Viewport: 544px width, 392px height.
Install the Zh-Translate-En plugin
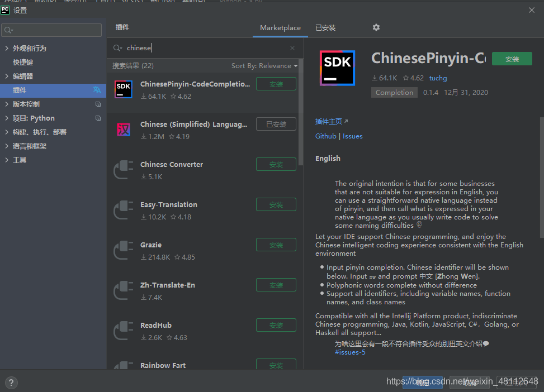point(276,285)
